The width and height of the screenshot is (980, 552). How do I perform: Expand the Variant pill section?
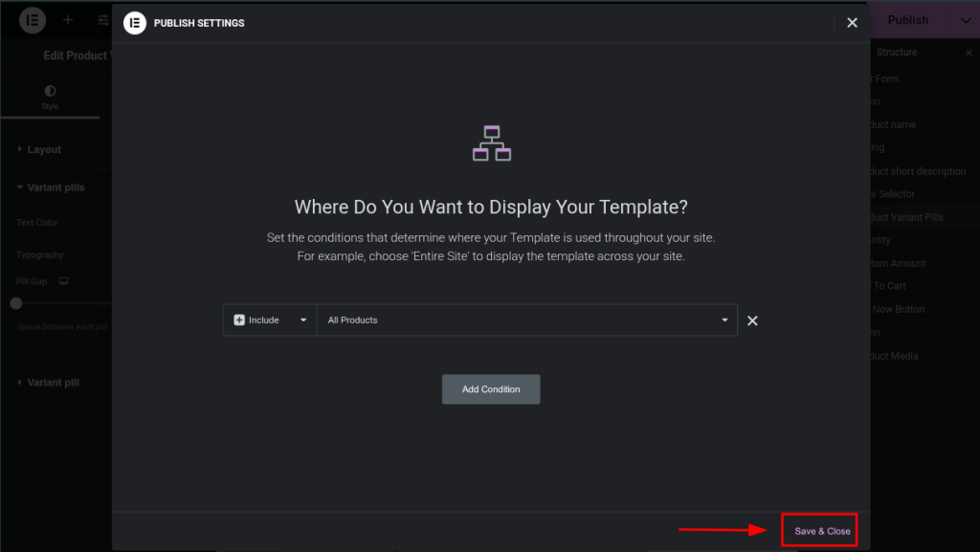click(53, 383)
